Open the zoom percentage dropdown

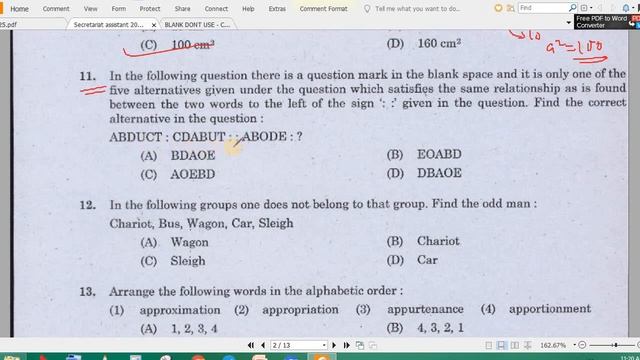coord(574,345)
